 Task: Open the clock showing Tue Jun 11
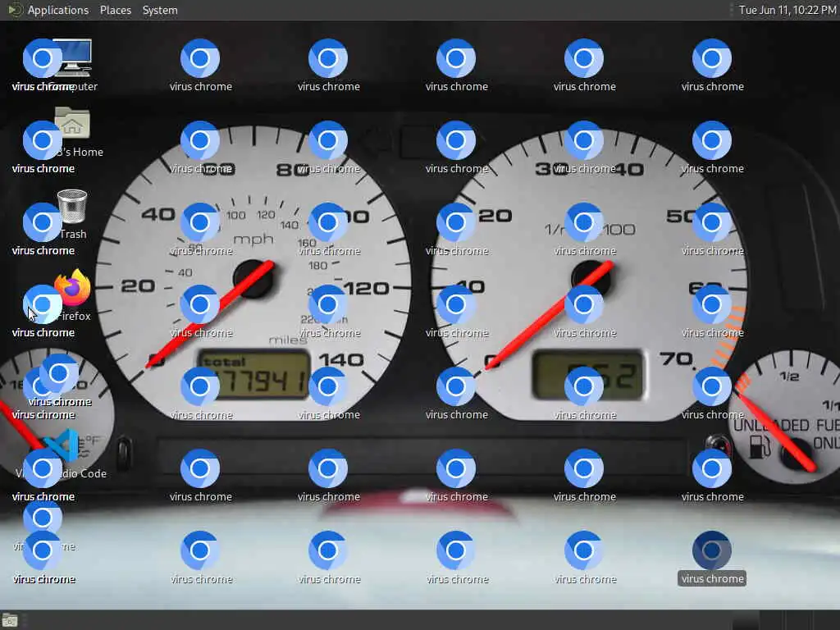(787, 10)
